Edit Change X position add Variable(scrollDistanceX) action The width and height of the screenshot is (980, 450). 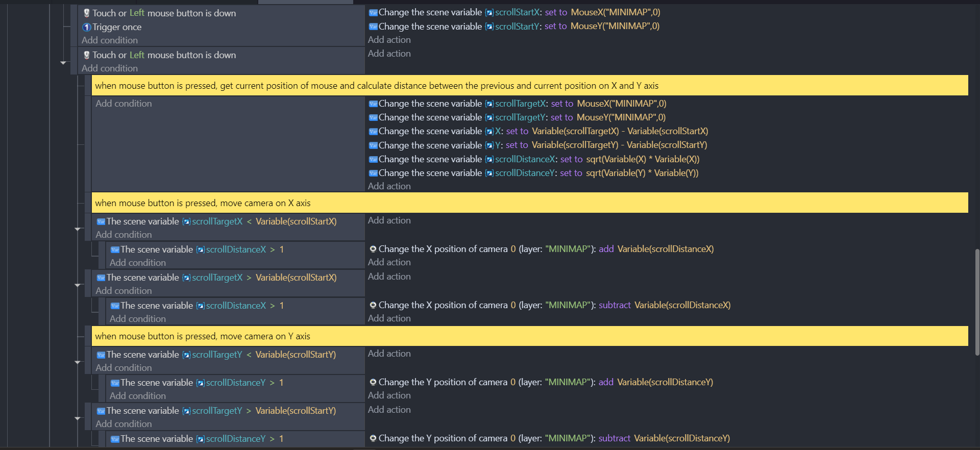(x=542, y=249)
